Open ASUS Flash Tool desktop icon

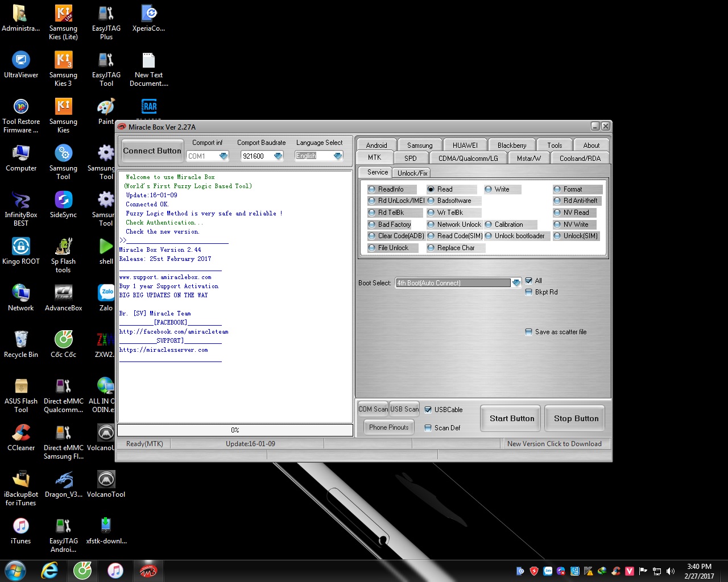[21, 396]
